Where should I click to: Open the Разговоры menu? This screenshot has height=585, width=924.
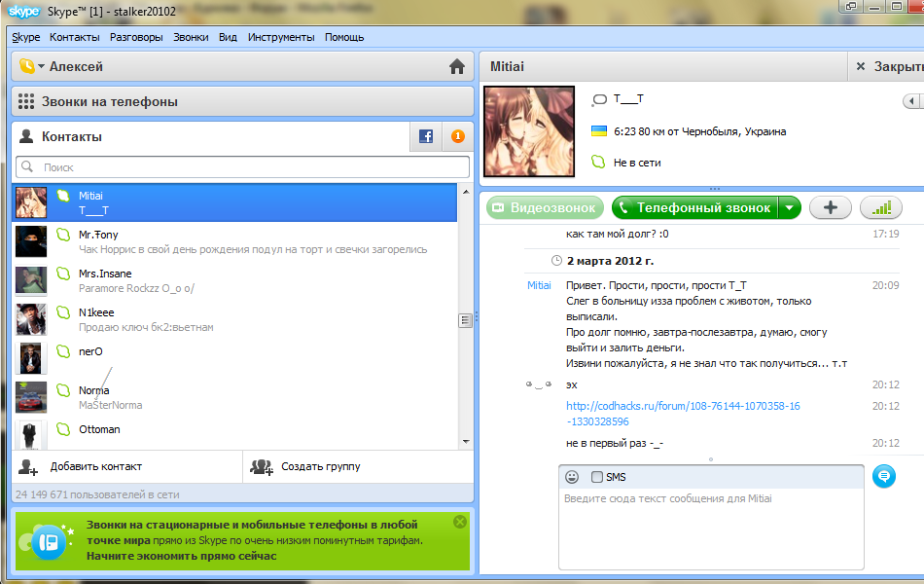[136, 37]
